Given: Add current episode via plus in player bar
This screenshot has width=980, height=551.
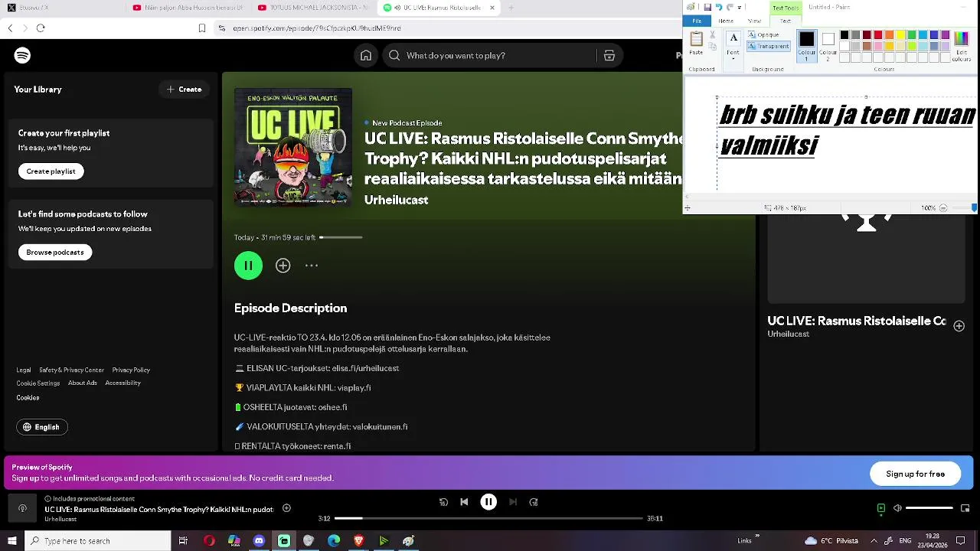Looking at the screenshot, I should [286, 508].
